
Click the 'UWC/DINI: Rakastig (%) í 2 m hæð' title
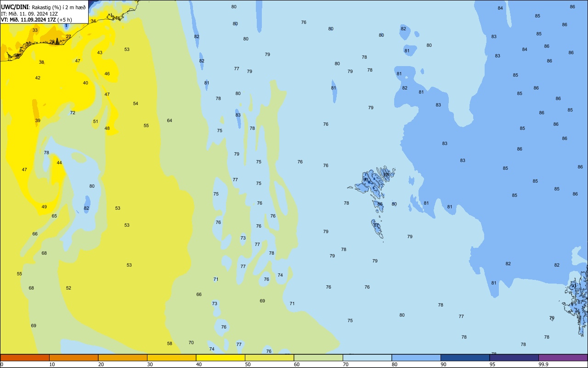44,7
